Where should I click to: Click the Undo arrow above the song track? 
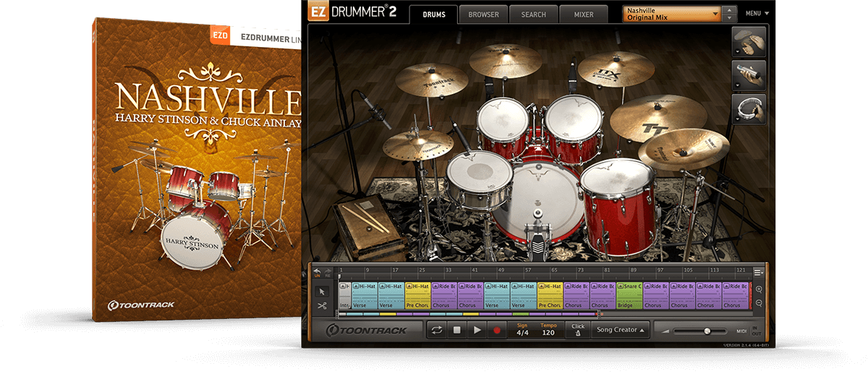pyautogui.click(x=317, y=272)
